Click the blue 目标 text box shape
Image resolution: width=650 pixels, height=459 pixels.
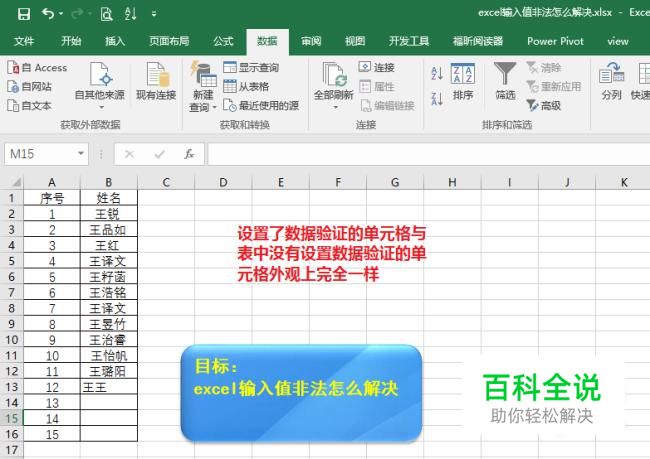coord(301,393)
